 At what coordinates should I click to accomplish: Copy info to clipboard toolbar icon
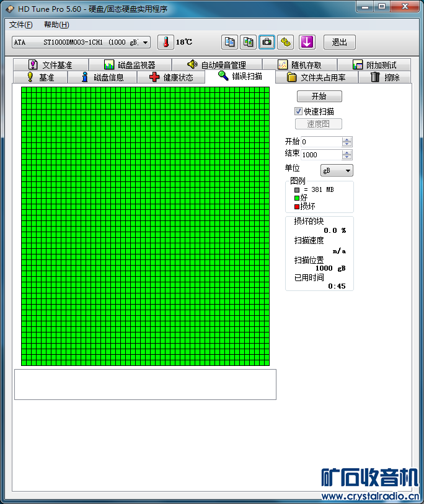pos(230,42)
